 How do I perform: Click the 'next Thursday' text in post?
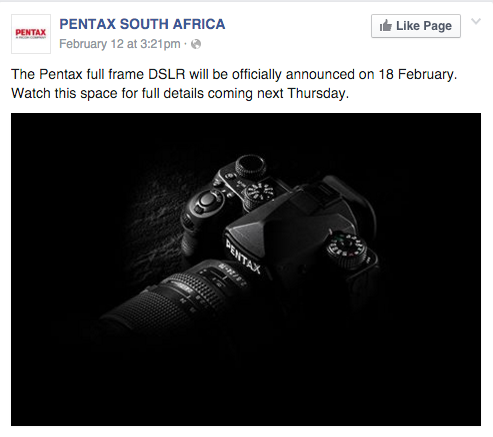(x=303, y=93)
